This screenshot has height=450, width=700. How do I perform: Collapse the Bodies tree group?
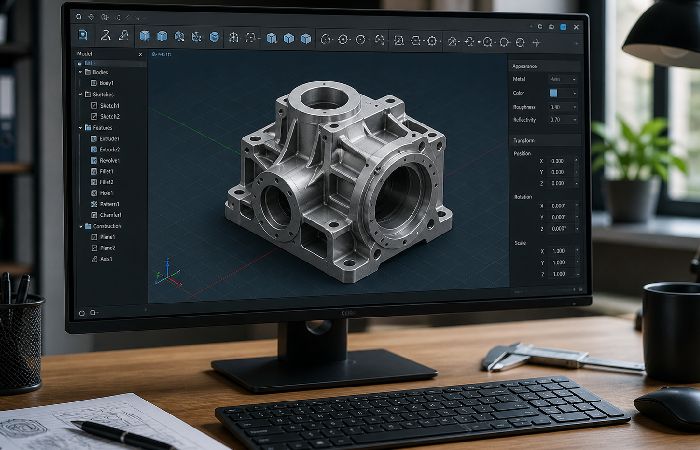[x=81, y=72]
